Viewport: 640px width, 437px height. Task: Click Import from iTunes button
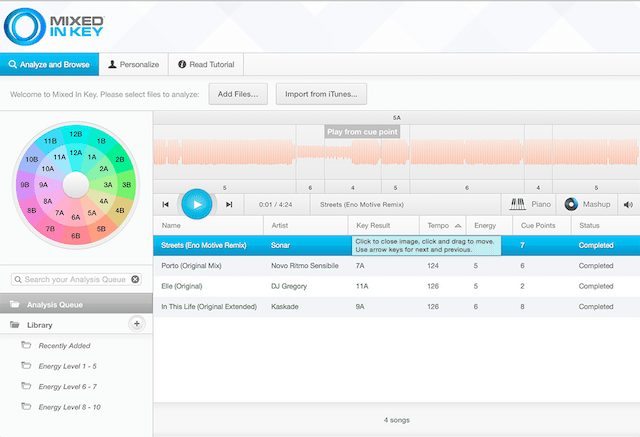pyautogui.click(x=321, y=94)
